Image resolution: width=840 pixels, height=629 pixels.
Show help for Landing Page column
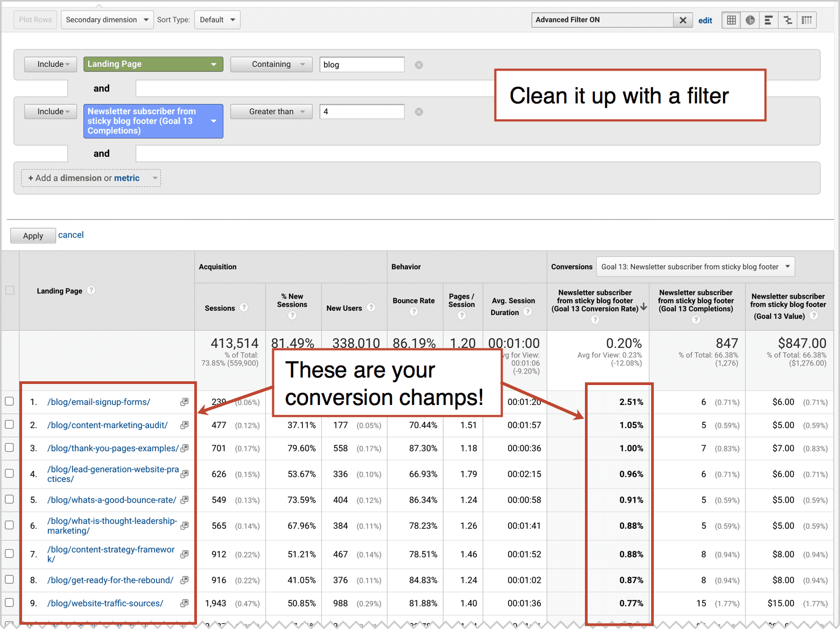point(91,290)
